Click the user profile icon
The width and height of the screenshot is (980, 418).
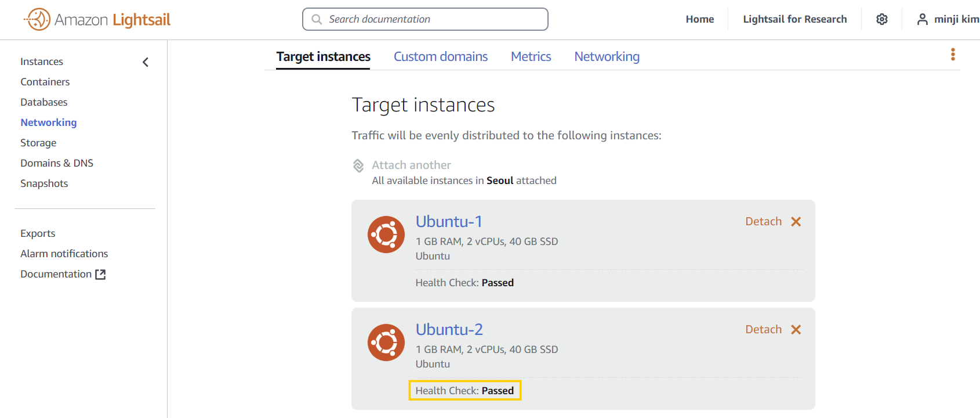(x=922, y=19)
